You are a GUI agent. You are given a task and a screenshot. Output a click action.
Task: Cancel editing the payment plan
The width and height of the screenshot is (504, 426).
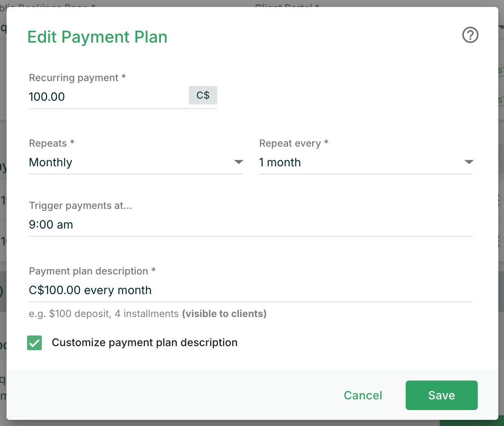point(363,395)
